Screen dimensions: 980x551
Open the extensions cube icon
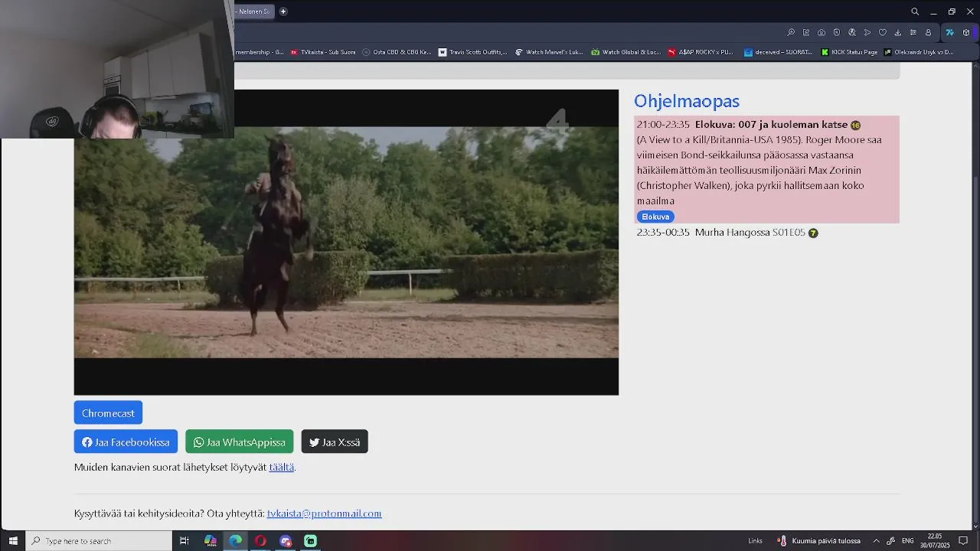(x=966, y=33)
